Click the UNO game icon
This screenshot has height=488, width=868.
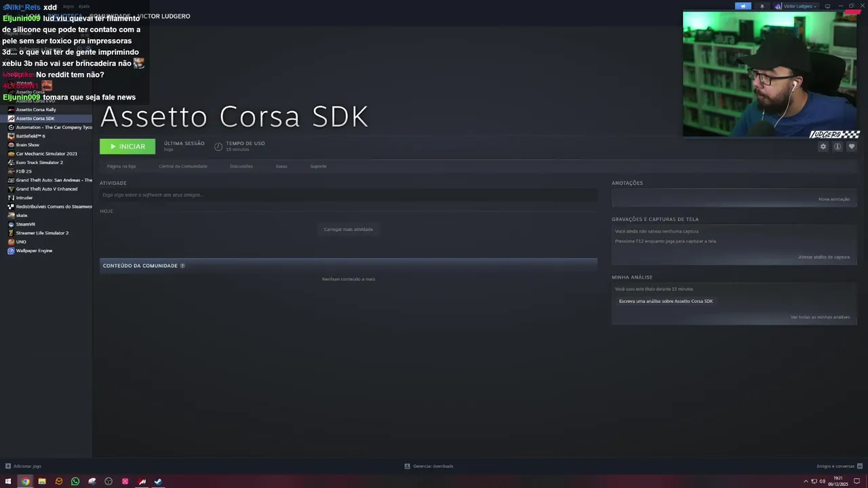point(11,242)
